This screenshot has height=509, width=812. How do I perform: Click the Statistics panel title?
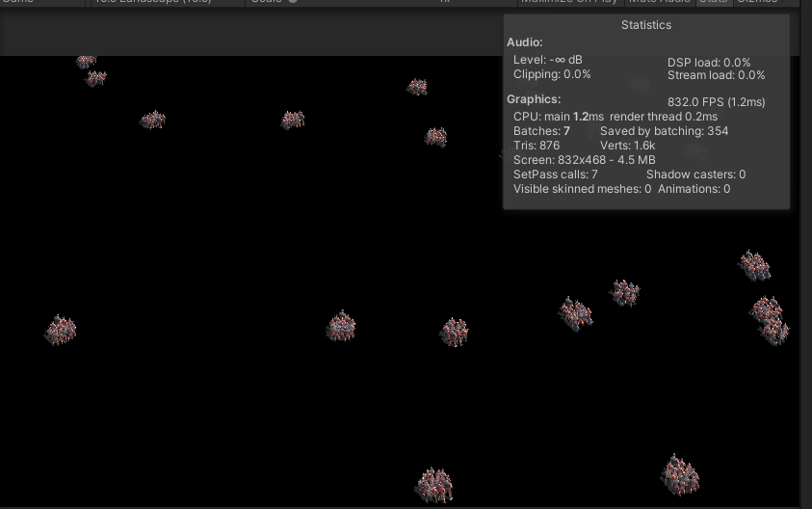(646, 25)
